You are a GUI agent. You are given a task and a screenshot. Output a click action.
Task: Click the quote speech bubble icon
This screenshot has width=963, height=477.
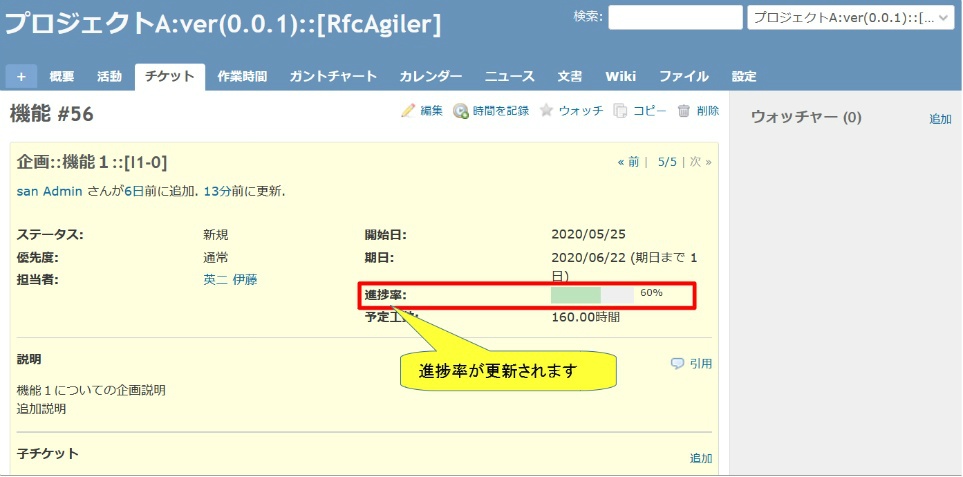pyautogui.click(x=678, y=364)
